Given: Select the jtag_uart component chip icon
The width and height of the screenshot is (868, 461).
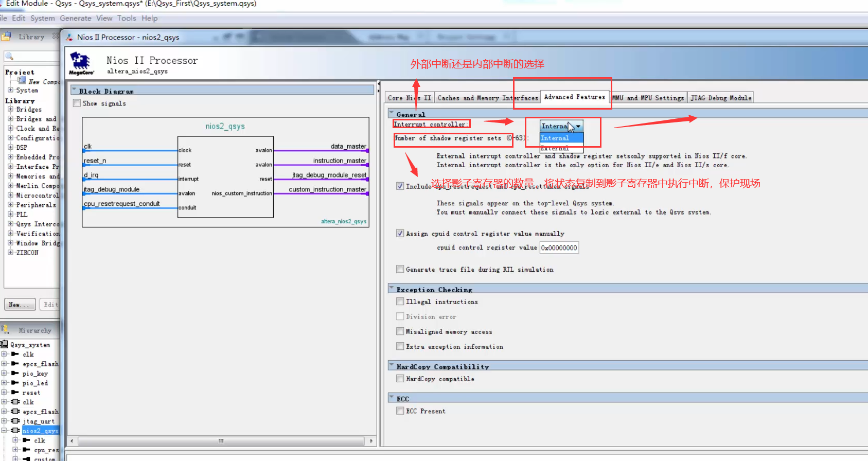Looking at the screenshot, I should 15,421.
